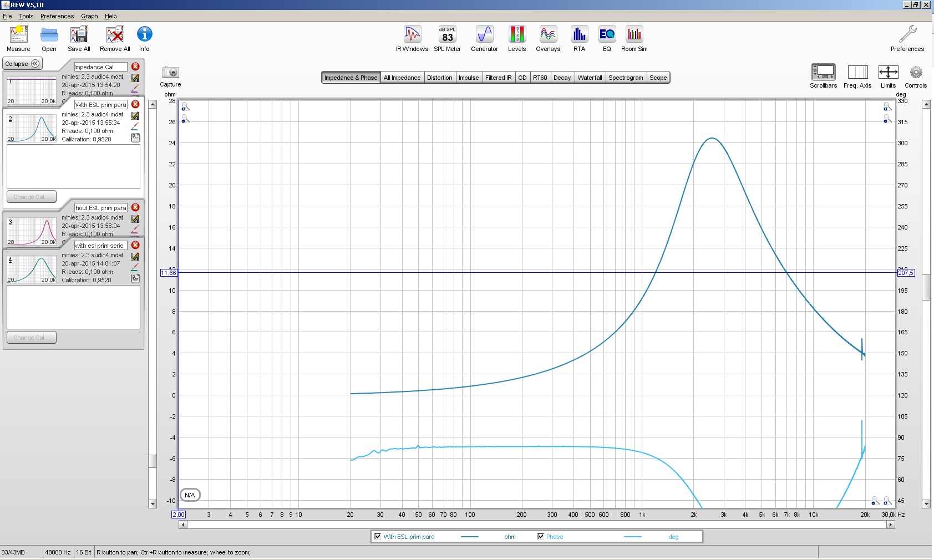This screenshot has width=934, height=560.
Task: Switch to RT60 tab
Action: [540, 78]
